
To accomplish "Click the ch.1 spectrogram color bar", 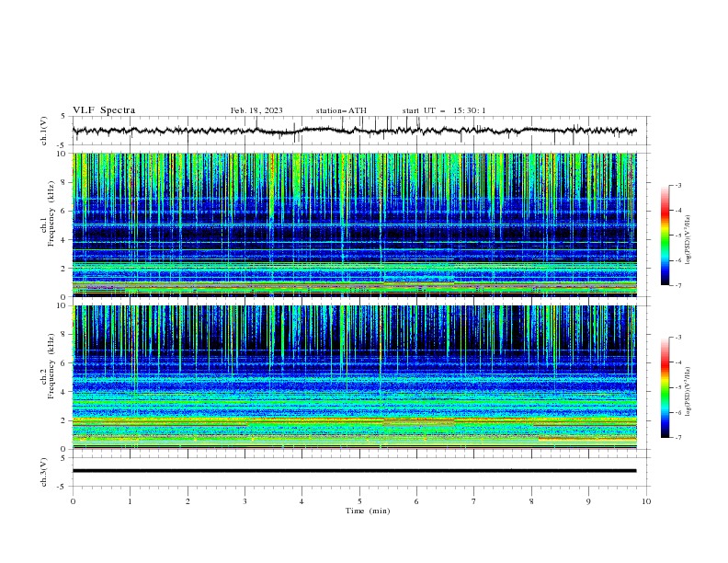I will click(x=665, y=236).
